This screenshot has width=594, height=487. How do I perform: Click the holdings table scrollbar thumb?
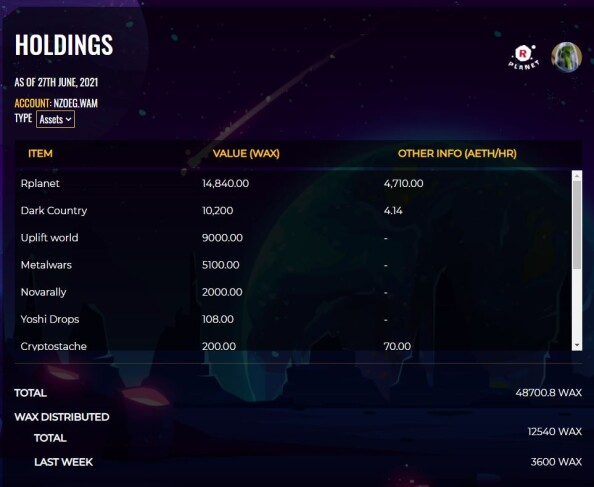(577, 225)
